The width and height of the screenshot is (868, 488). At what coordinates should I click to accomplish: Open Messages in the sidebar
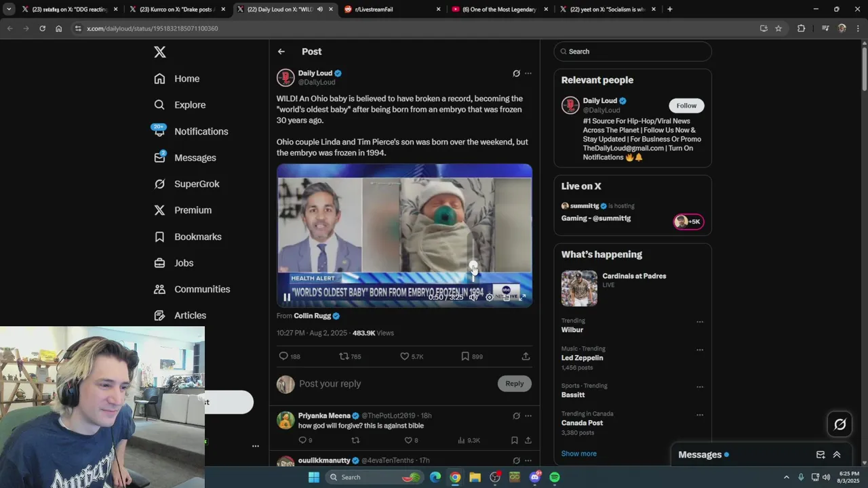pyautogui.click(x=184, y=158)
